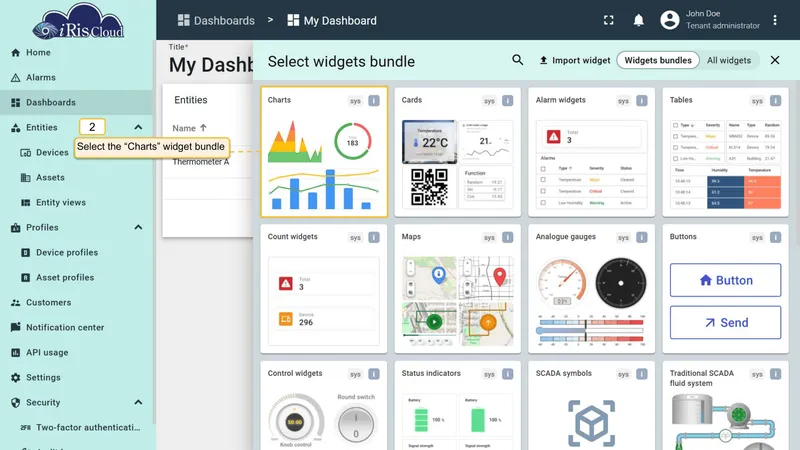The image size is (800, 450).
Task: Click My Dashboard breadcrumb
Action: [332, 20]
